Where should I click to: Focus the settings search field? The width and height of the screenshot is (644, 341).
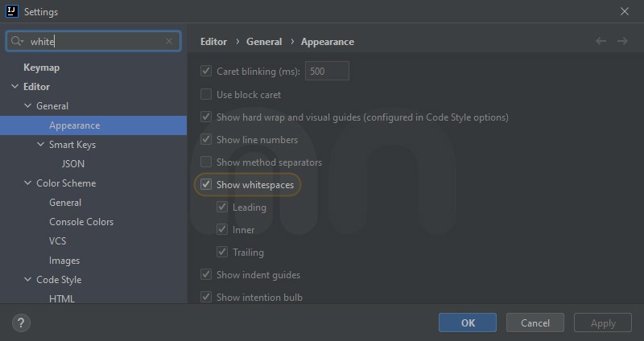click(93, 41)
